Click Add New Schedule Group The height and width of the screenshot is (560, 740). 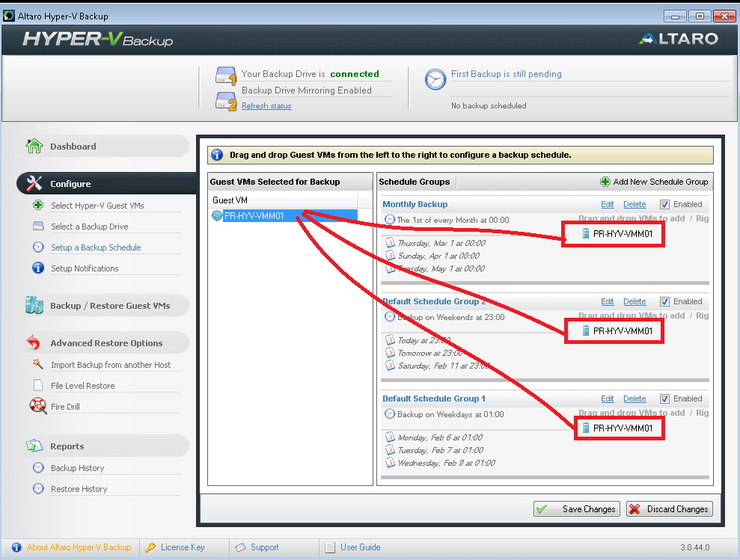pos(655,182)
